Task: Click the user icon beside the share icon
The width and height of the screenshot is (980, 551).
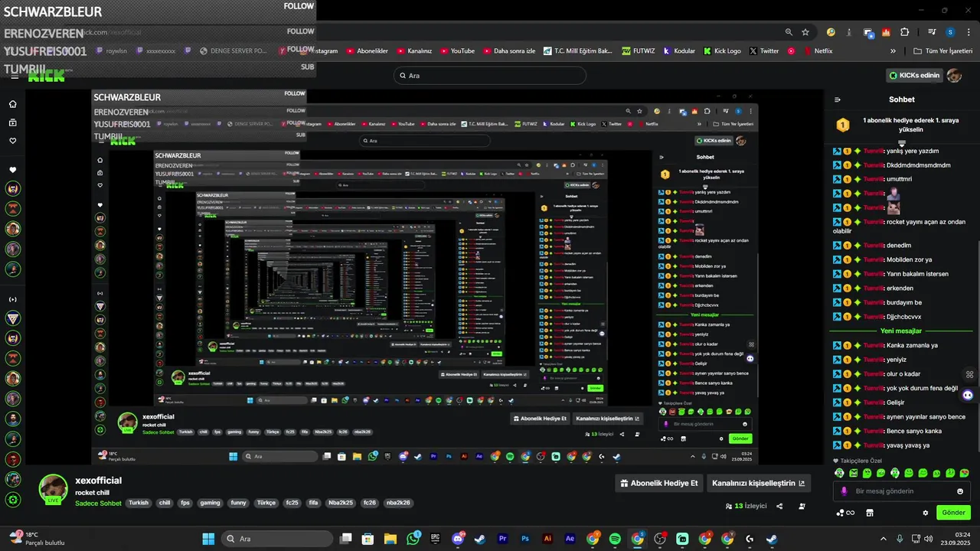Action: [802, 506]
